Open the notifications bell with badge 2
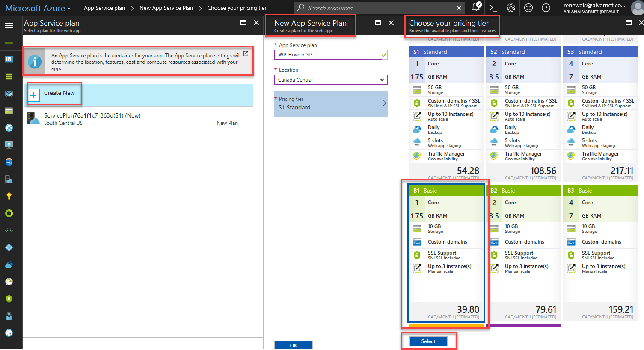The height and width of the screenshot is (350, 644). (x=476, y=7)
